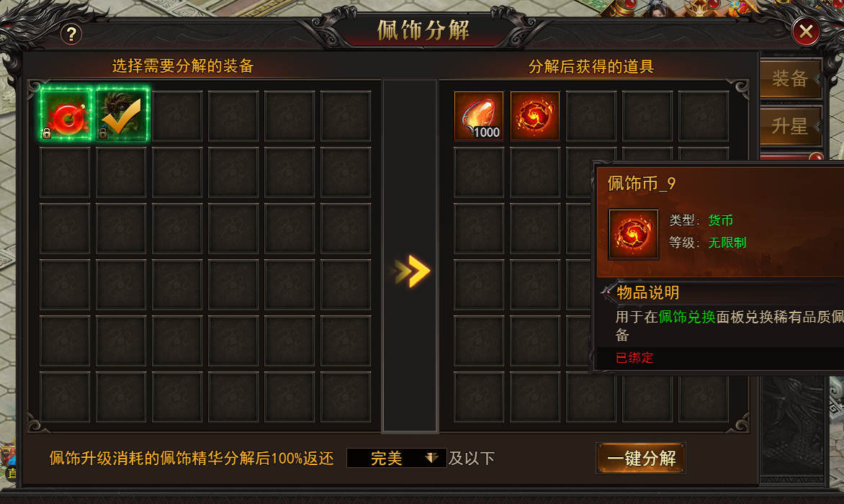The image size is (844, 504).
Task: Click the 佩饰币_9 tooltip item icon
Action: (x=633, y=234)
